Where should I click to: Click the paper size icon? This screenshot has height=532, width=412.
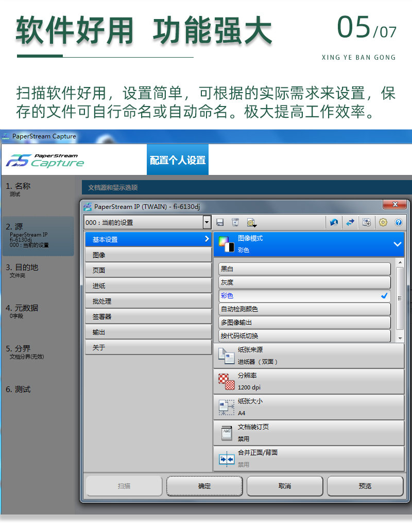[227, 407]
